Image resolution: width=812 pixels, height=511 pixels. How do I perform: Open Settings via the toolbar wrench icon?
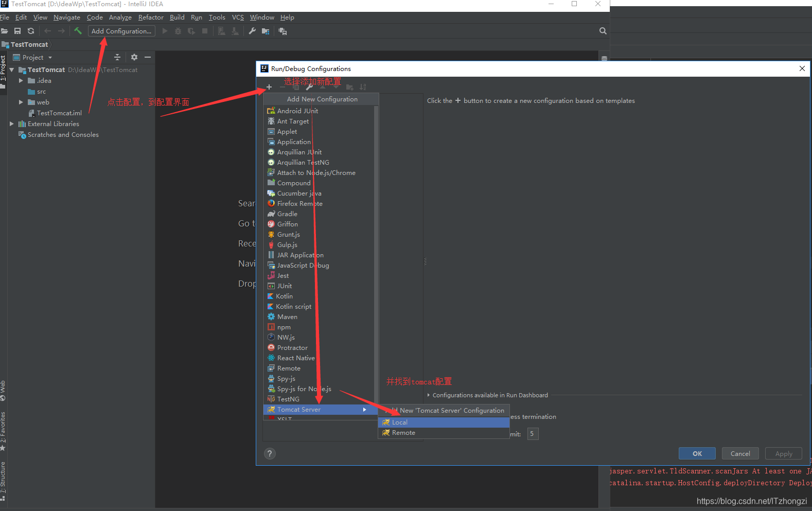pyautogui.click(x=252, y=31)
